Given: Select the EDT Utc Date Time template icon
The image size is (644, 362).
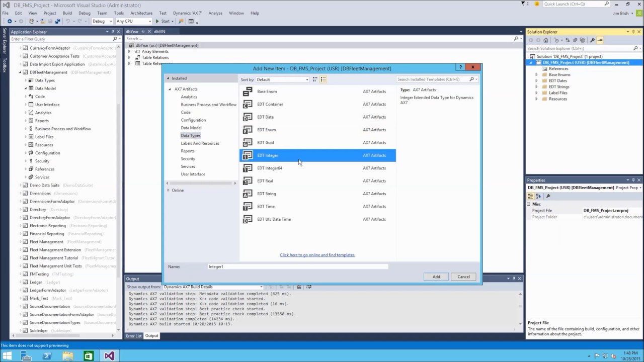Looking at the screenshot, I should 248,219.
